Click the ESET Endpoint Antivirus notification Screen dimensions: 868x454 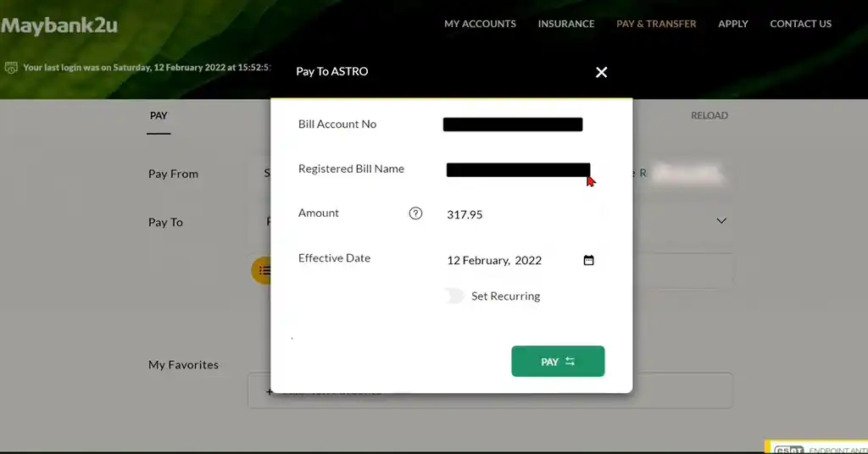pyautogui.click(x=816, y=447)
